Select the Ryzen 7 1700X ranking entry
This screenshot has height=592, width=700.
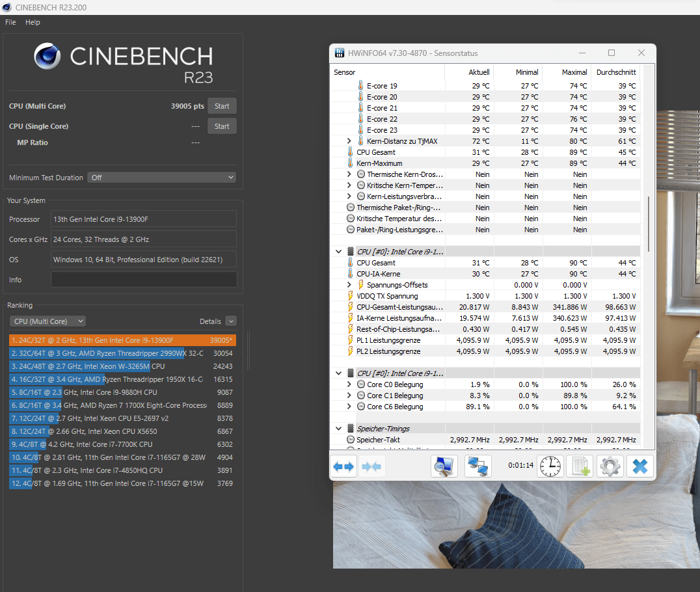(122, 405)
